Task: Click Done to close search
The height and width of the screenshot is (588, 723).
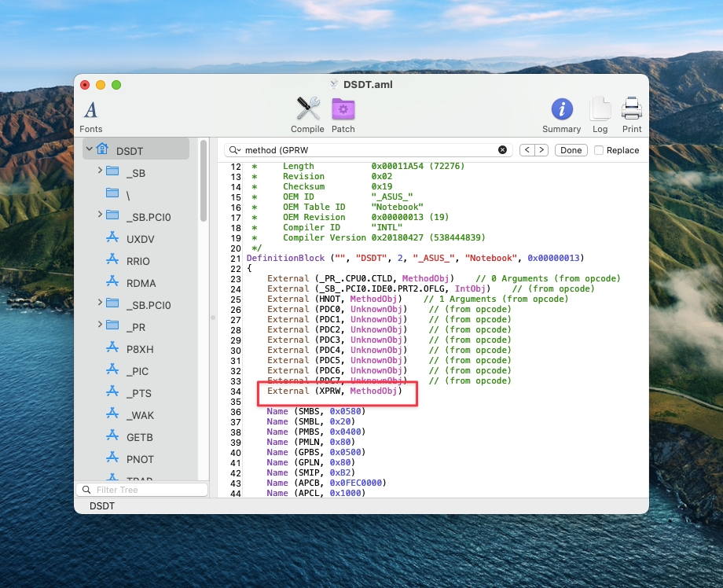Action: 571,150
